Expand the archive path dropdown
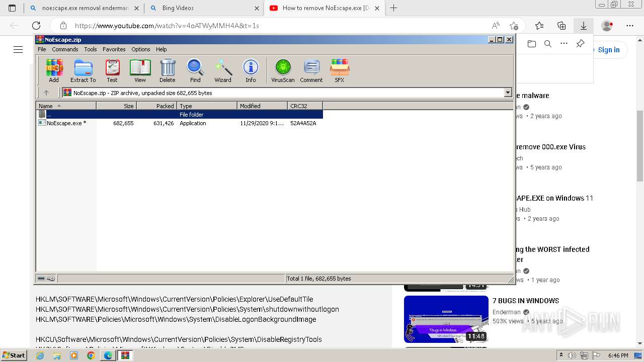 [508, 93]
